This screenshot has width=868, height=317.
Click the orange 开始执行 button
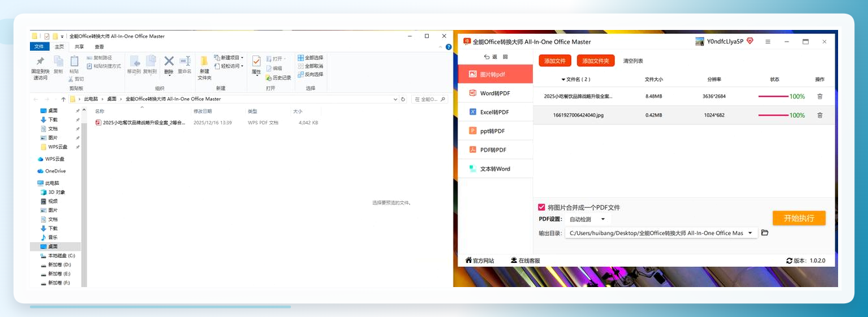pyautogui.click(x=799, y=218)
